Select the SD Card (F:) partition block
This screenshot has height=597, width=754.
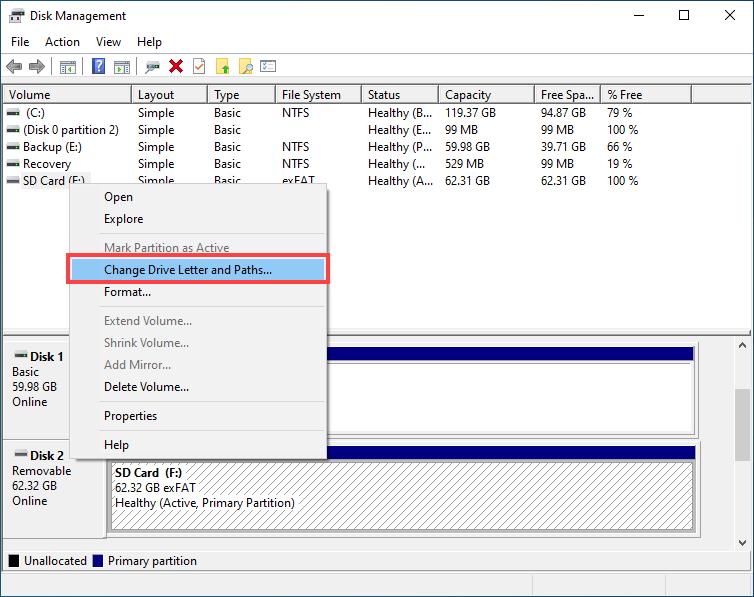[x=400, y=490]
